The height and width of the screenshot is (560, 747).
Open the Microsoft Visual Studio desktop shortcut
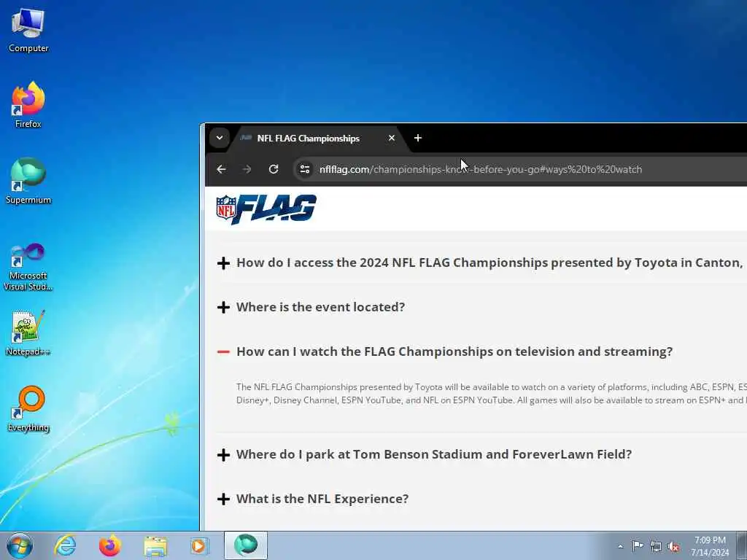pyautogui.click(x=28, y=267)
